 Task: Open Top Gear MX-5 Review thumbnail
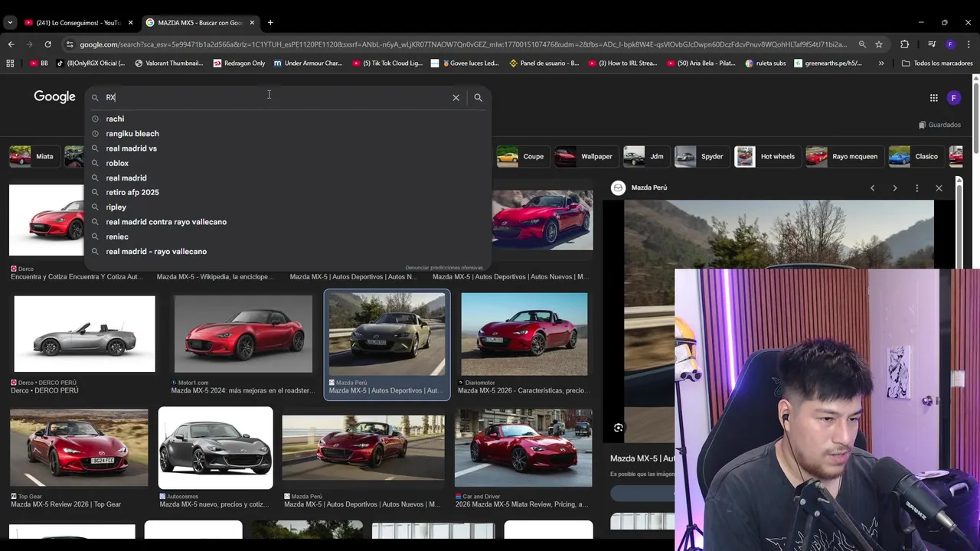(x=79, y=448)
